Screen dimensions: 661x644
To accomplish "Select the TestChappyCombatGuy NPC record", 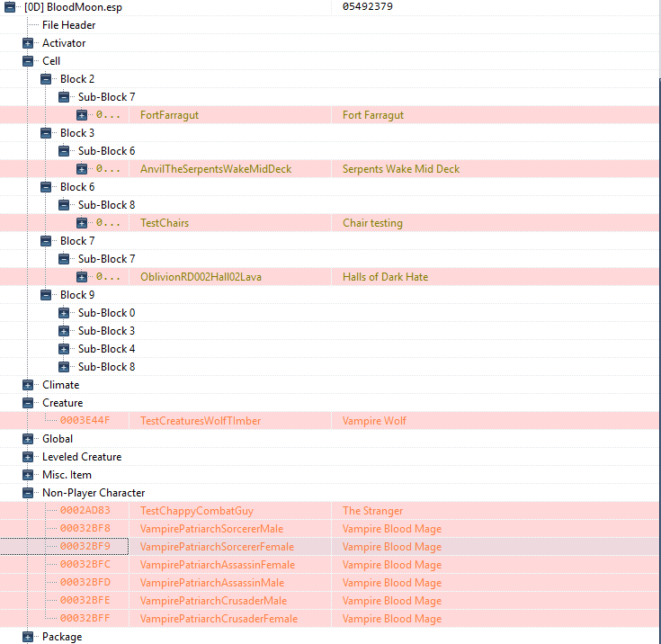I will [330, 511].
